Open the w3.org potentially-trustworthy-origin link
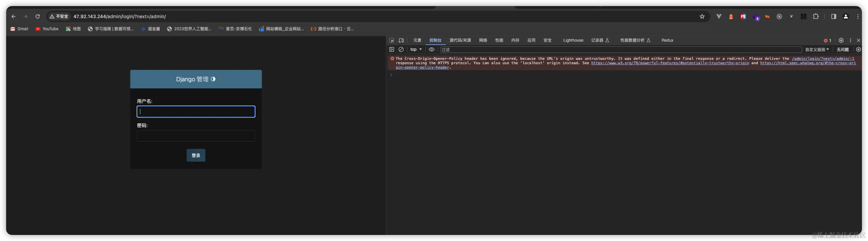Screen dimensions: 868x241 (x=670, y=63)
